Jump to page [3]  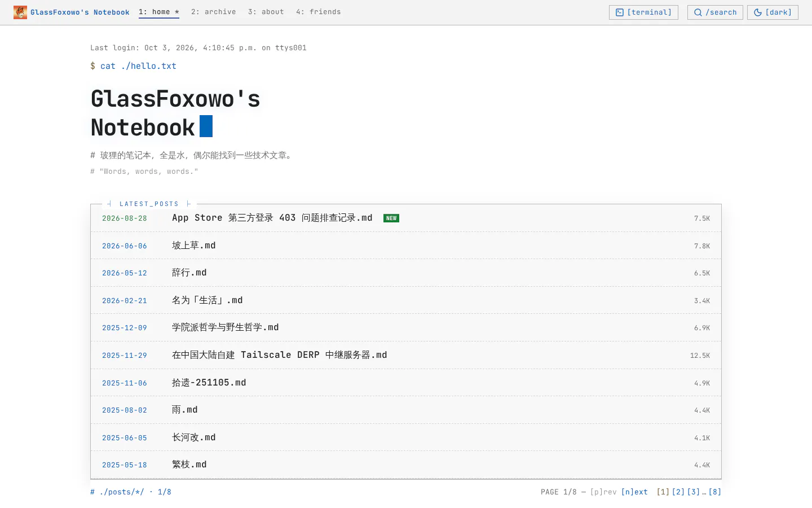pyautogui.click(x=694, y=492)
